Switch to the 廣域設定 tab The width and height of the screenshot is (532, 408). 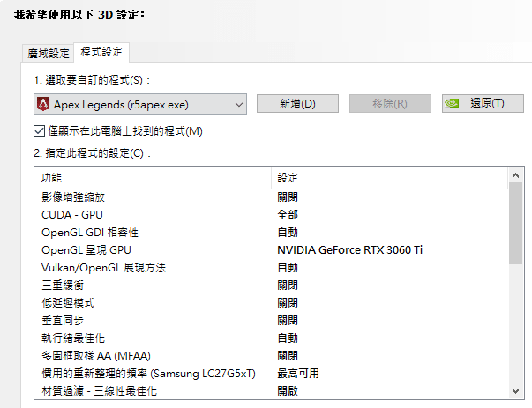point(49,53)
